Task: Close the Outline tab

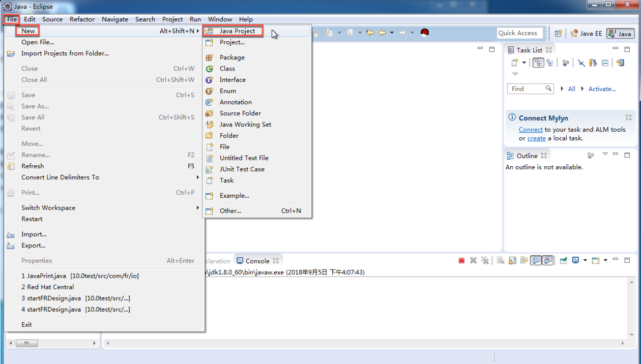Action: 543,156
